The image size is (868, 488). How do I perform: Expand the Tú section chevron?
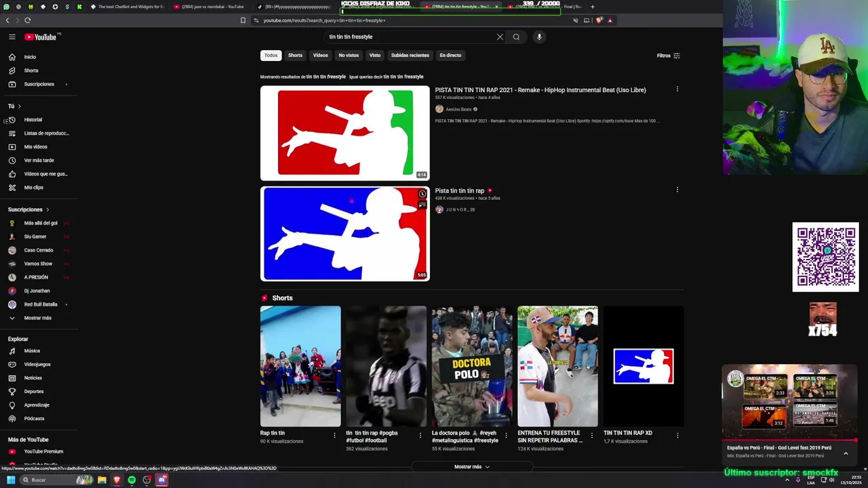click(x=19, y=106)
